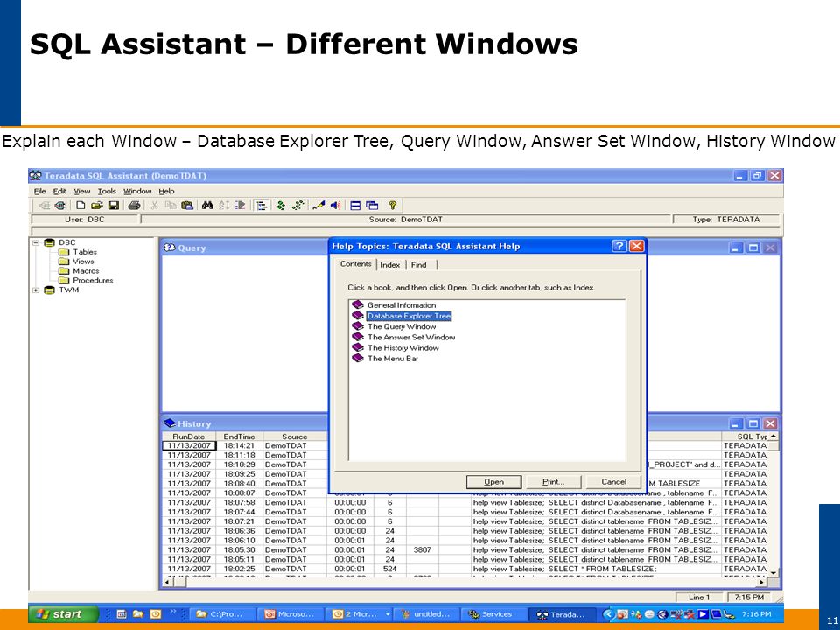
Task: Click the striped arrow icon next to Sort
Action: (x=241, y=205)
